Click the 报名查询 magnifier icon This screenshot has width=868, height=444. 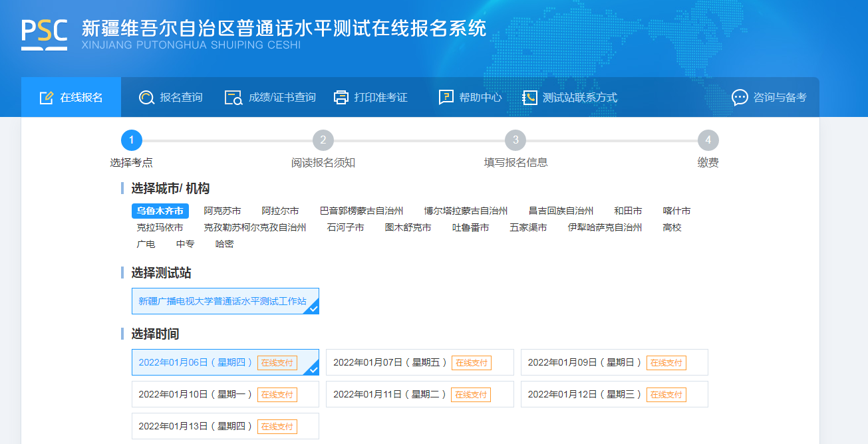pyautogui.click(x=146, y=98)
